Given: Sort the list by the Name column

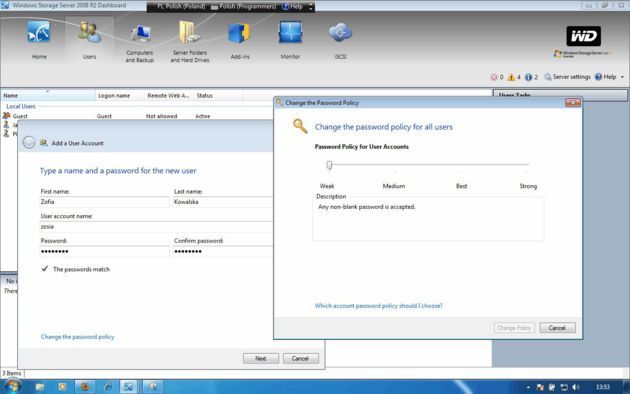Looking at the screenshot, I should [47, 96].
